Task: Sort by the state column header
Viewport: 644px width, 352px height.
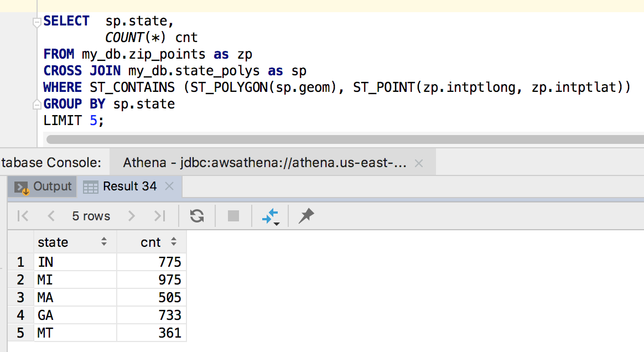Action: tap(75, 242)
